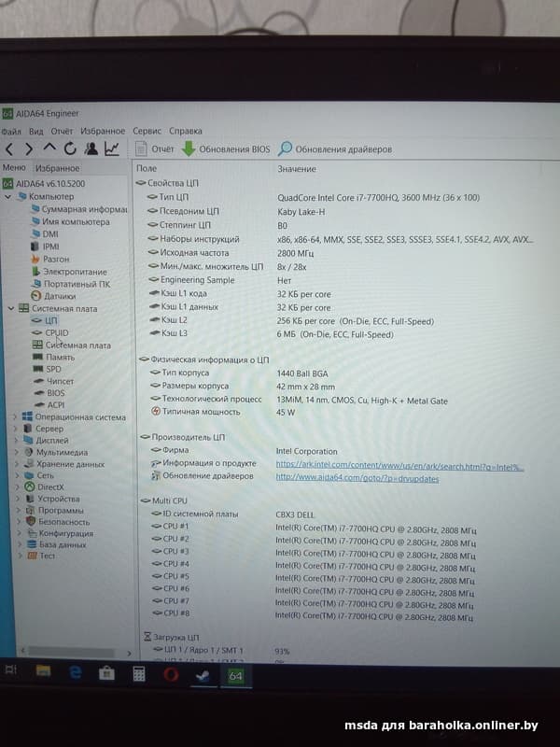Open the Избранное menu in menu bar
This screenshot has height=747, width=560.
coord(103,131)
